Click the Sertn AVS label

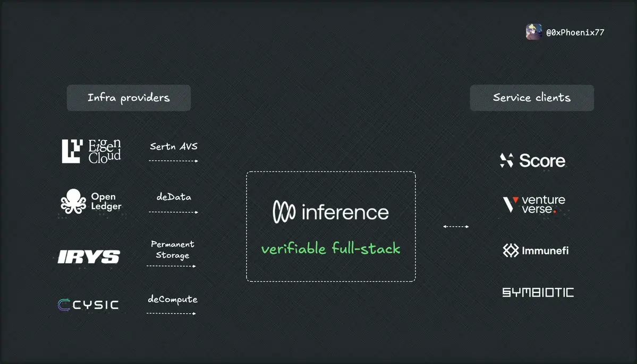(x=174, y=146)
